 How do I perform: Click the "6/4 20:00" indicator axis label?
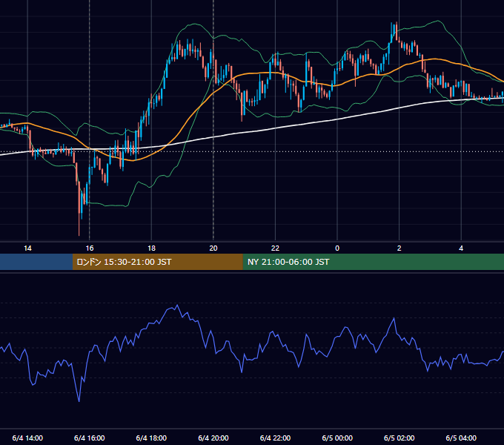click(x=213, y=438)
